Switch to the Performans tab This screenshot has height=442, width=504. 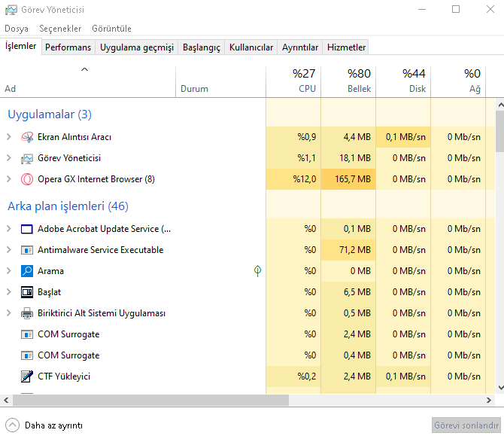point(68,47)
